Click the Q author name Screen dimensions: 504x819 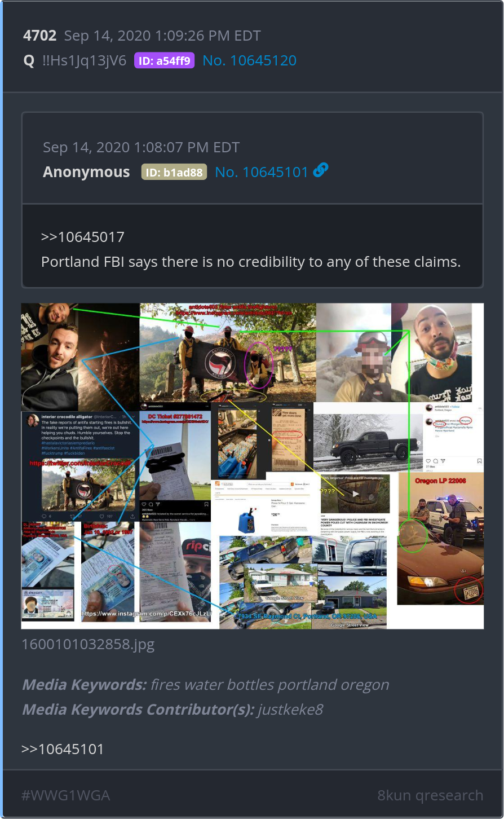pyautogui.click(x=29, y=61)
